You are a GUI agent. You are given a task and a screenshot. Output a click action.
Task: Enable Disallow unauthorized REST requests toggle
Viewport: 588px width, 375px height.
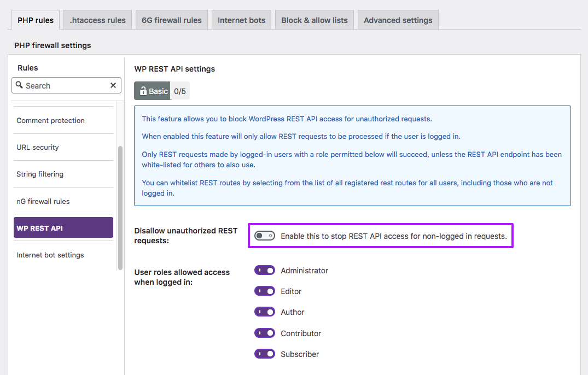point(264,236)
